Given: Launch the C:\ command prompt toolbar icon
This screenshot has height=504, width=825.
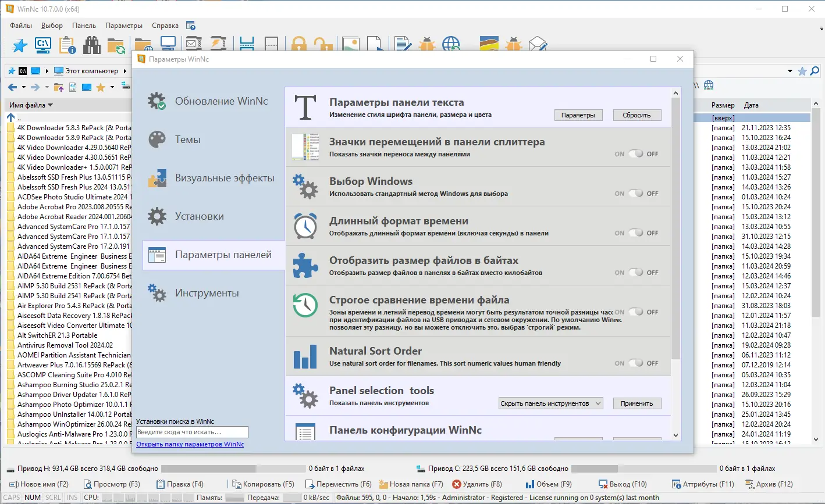Looking at the screenshot, I should pyautogui.click(x=43, y=44).
